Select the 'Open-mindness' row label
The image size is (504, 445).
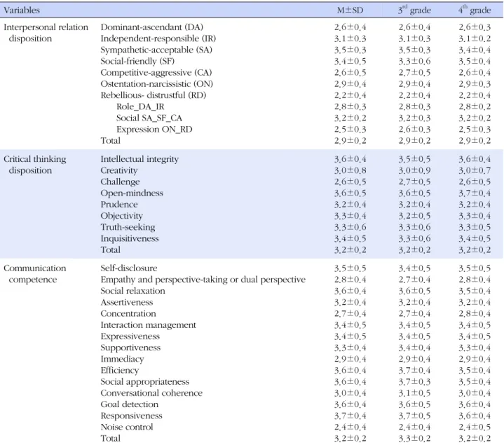pos(132,193)
